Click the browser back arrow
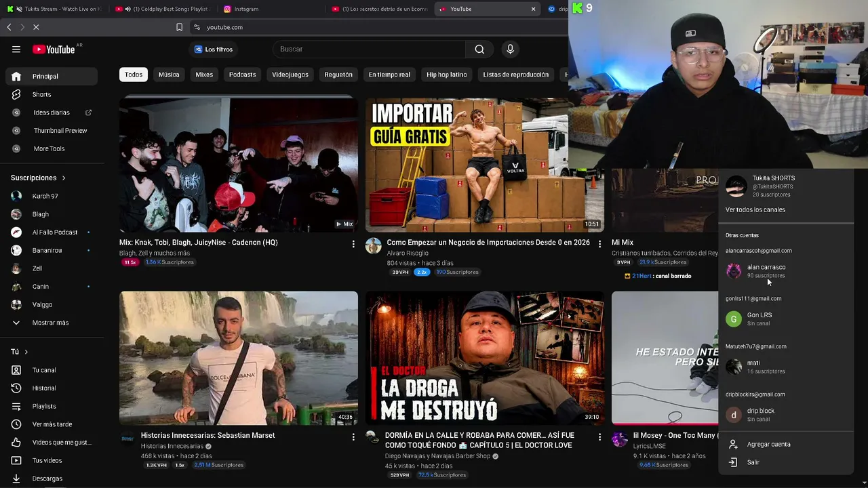This screenshot has height=488, width=868. [9, 27]
